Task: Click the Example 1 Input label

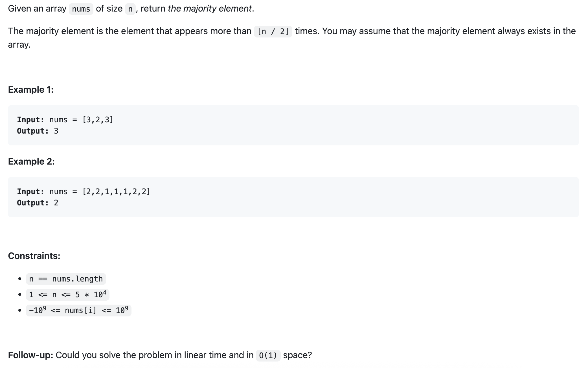Action: point(30,120)
